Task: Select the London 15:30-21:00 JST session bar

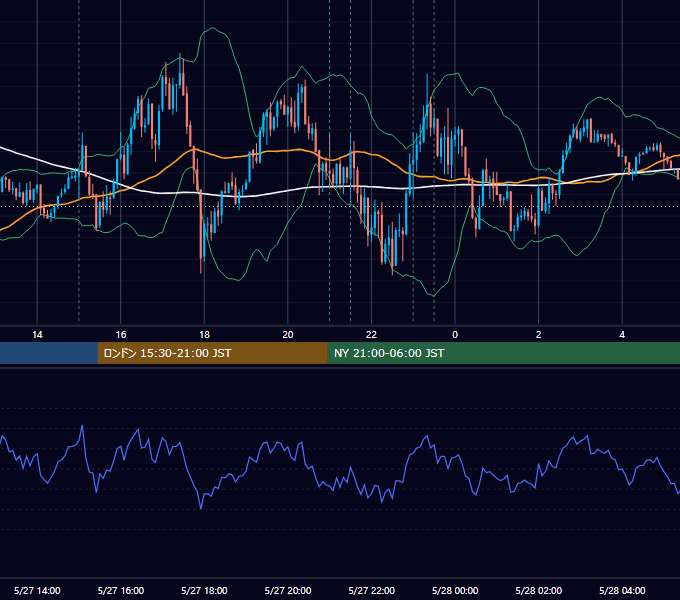Action: click(x=212, y=353)
